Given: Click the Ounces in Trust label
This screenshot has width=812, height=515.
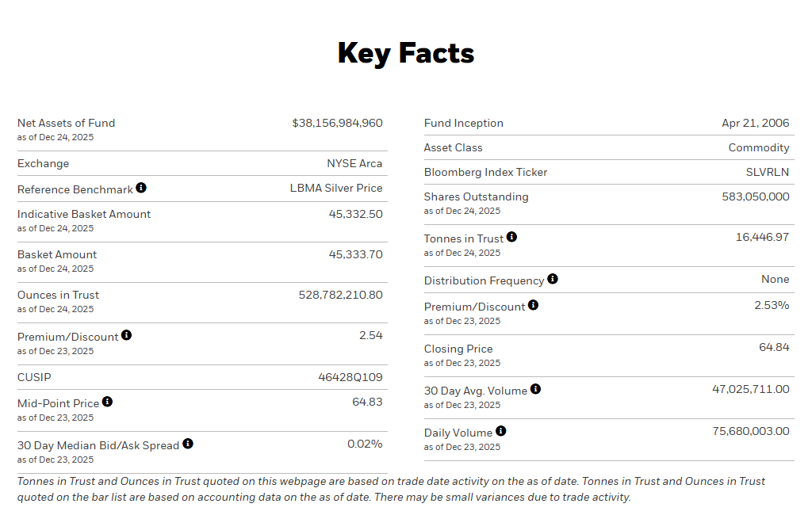Looking at the screenshot, I should click(x=58, y=295).
